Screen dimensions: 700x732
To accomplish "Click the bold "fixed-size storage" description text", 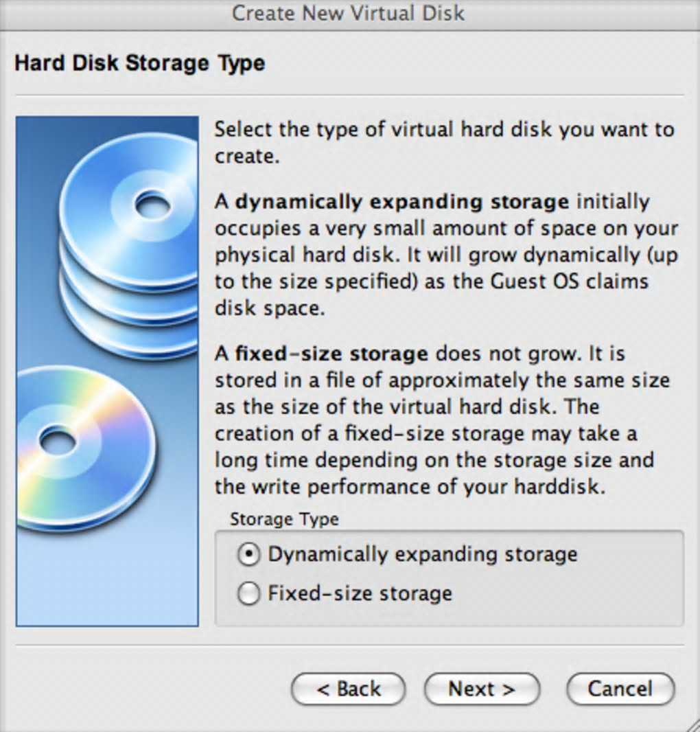I will (331, 354).
